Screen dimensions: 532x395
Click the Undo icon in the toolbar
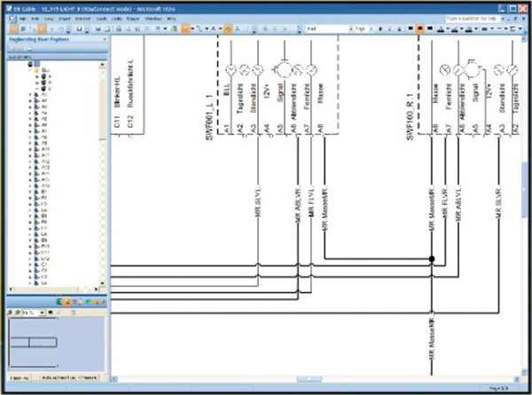click(158, 29)
